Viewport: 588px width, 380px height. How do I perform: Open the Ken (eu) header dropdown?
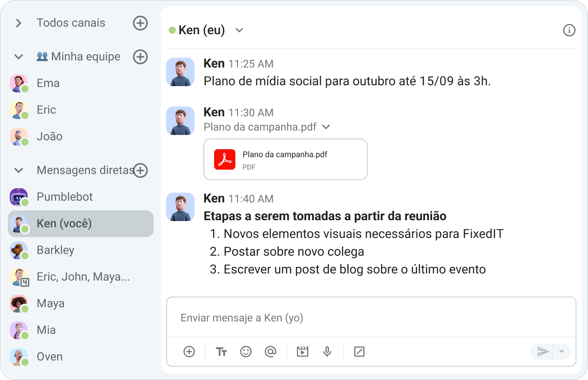pos(239,30)
